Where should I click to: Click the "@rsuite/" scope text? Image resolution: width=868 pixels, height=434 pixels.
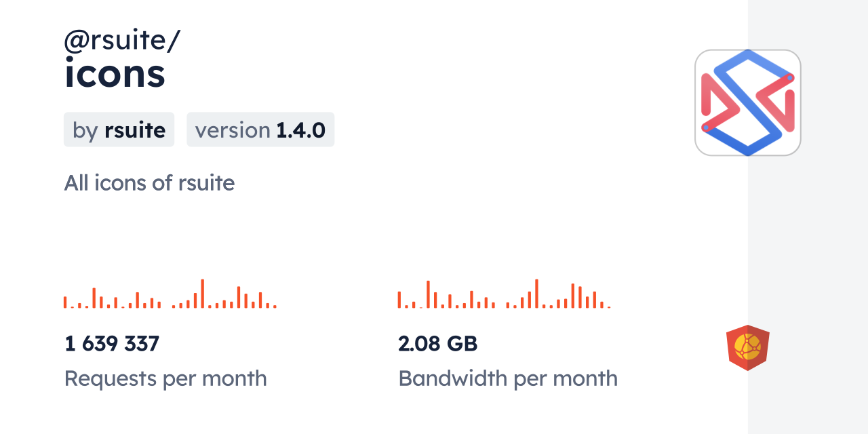tap(122, 41)
